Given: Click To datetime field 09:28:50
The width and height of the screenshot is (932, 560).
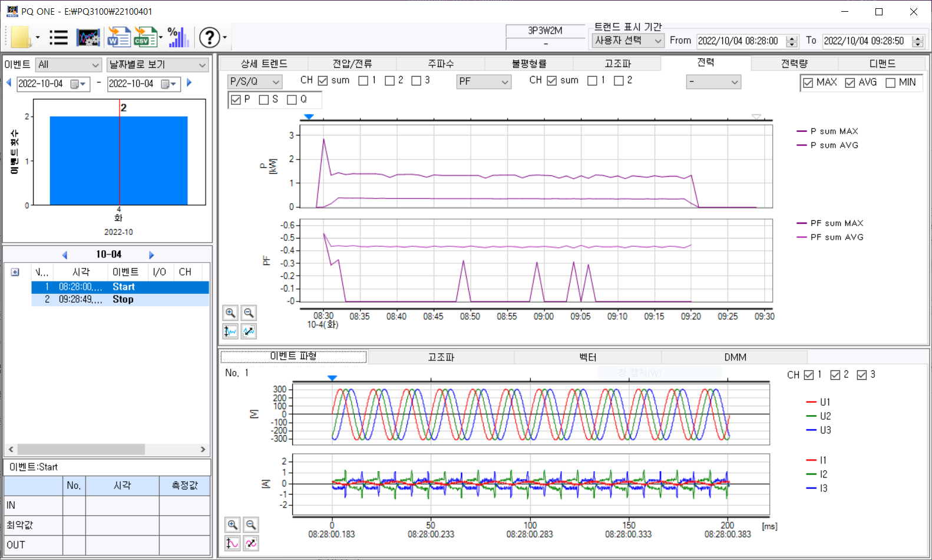Looking at the screenshot, I should pos(867,41).
